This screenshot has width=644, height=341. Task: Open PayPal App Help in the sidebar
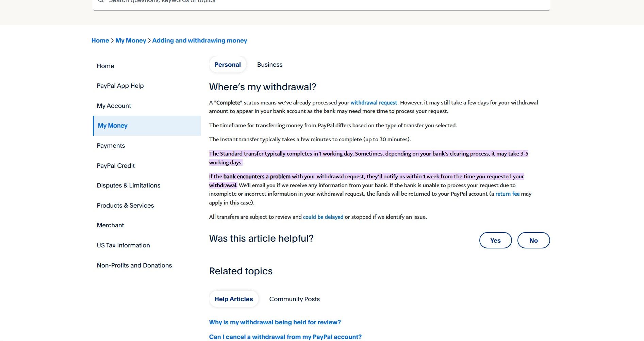[x=120, y=86]
